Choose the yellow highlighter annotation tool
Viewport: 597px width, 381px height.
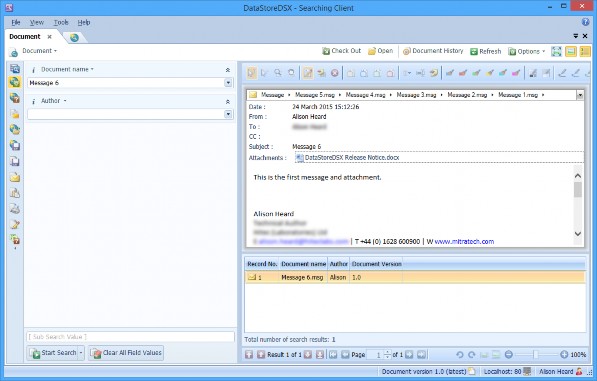tap(490, 73)
